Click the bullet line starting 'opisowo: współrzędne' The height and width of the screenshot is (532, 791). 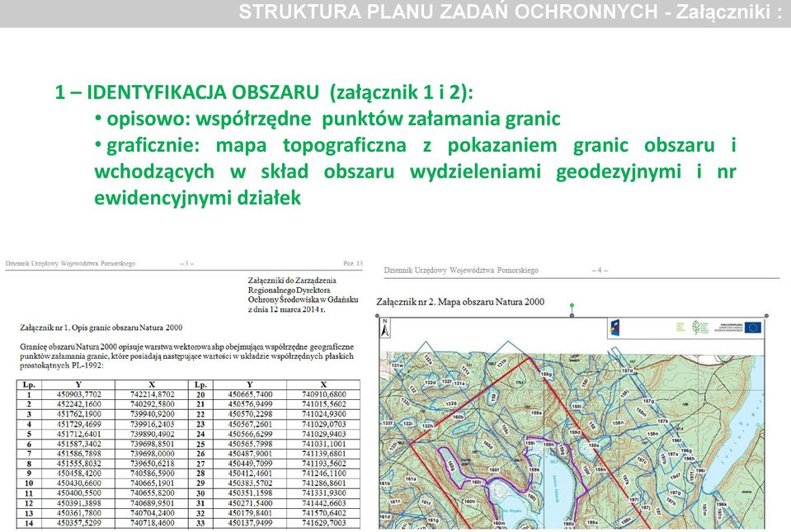click(328, 119)
